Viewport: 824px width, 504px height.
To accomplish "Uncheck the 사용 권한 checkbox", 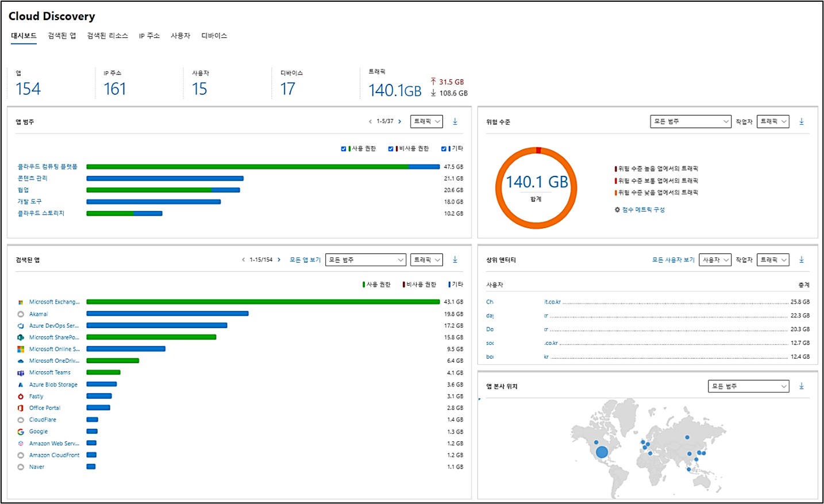I will 344,149.
